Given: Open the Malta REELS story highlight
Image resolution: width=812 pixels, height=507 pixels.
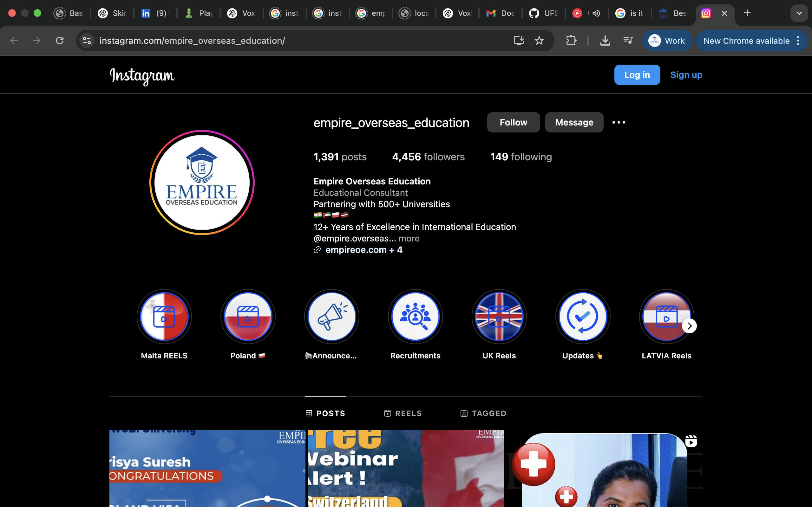Looking at the screenshot, I should click(x=164, y=317).
